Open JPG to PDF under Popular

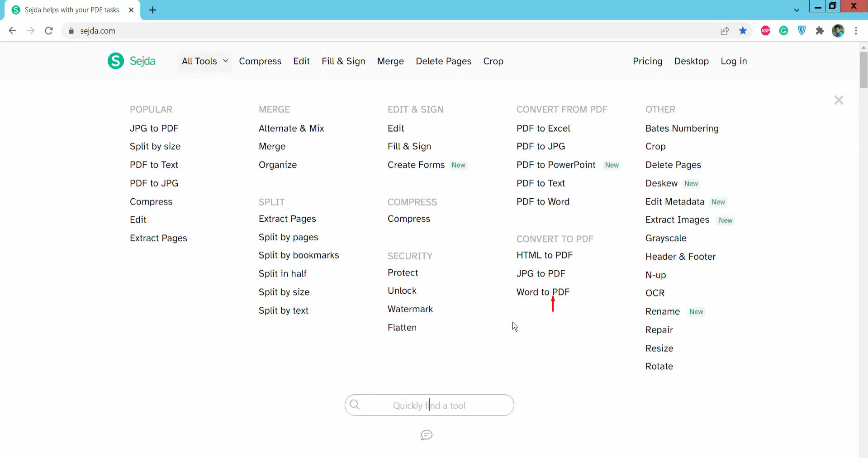154,129
